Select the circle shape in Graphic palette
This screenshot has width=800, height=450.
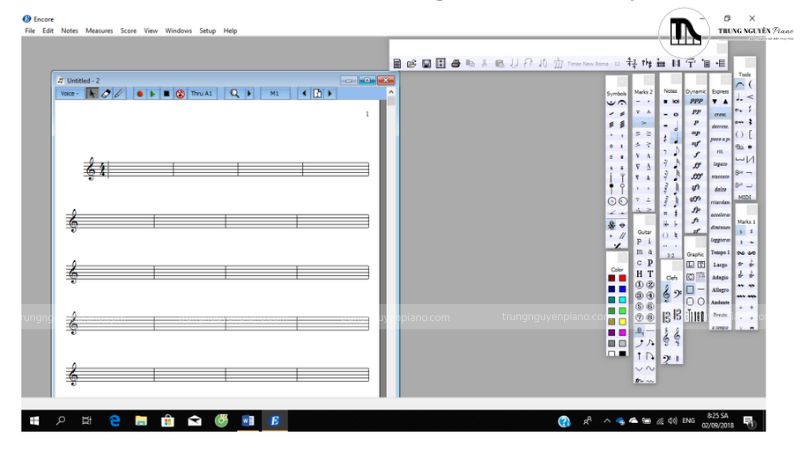pos(701,302)
